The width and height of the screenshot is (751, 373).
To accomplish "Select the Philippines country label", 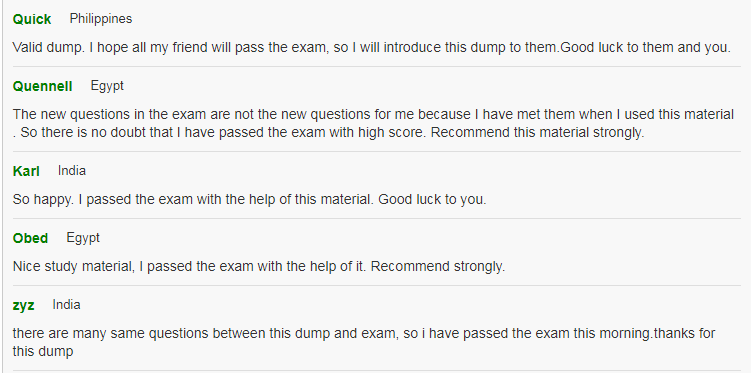I will [101, 19].
